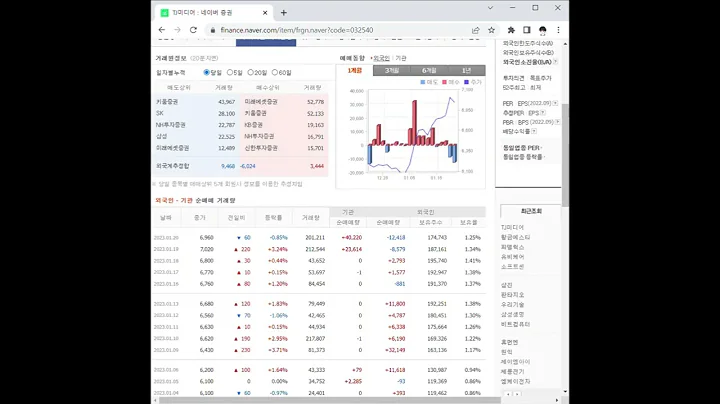Open 제룡전기 from recent list
720x404 pixels.
pos(512,371)
